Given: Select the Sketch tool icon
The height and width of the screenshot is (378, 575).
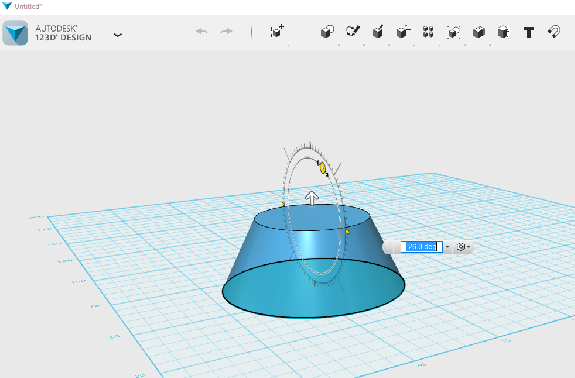Looking at the screenshot, I should (353, 32).
